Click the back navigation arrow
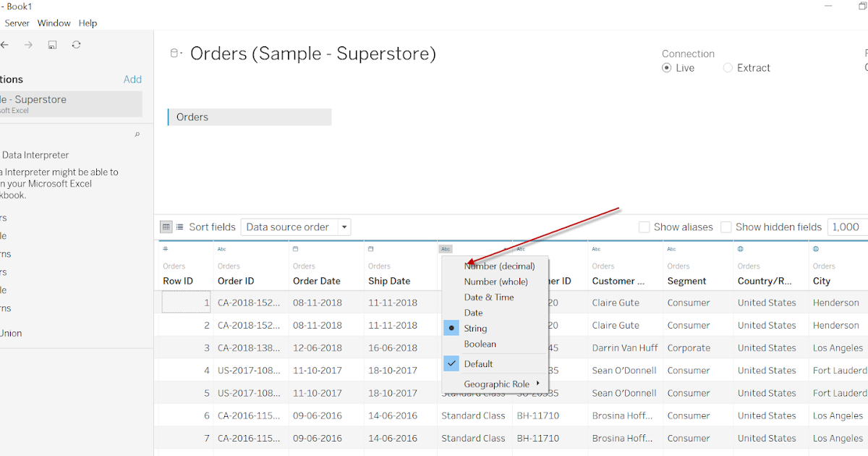Screen dimensions: 868x456 coord(6,44)
